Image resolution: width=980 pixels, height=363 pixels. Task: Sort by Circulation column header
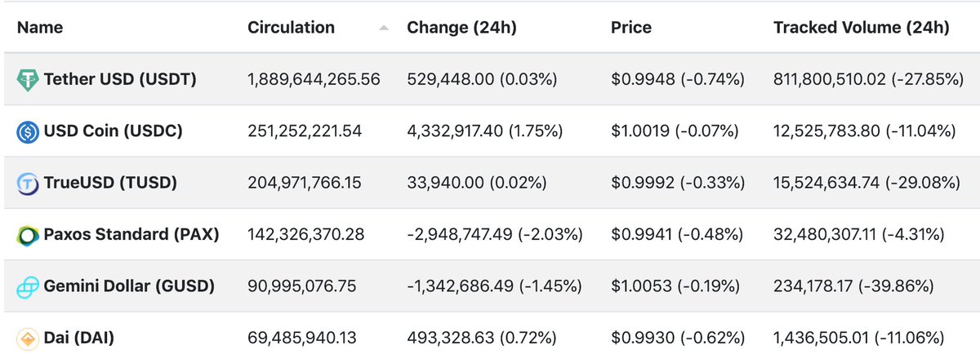point(291,27)
